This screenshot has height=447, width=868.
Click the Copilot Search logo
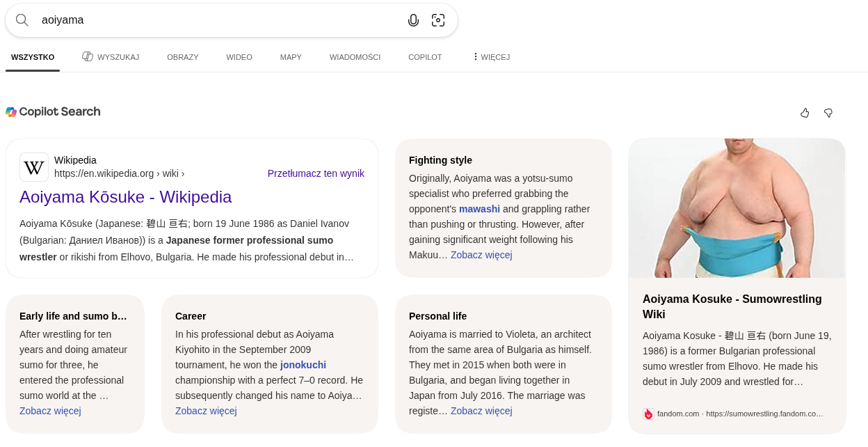[x=53, y=111]
